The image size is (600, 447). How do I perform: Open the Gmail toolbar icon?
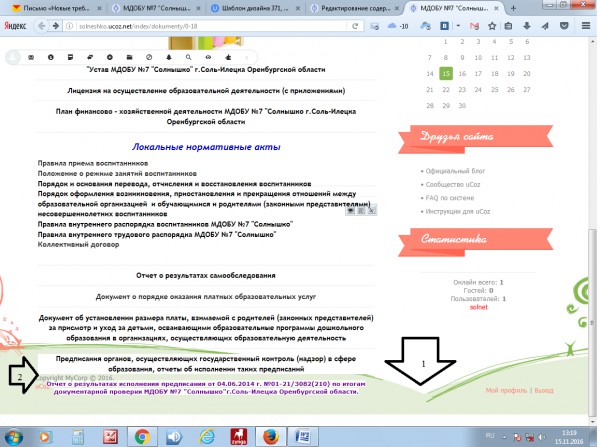tap(474, 26)
